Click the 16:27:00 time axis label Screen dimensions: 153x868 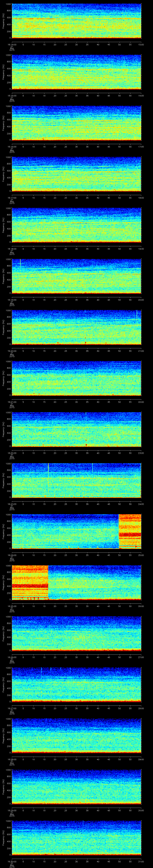click(x=12, y=708)
